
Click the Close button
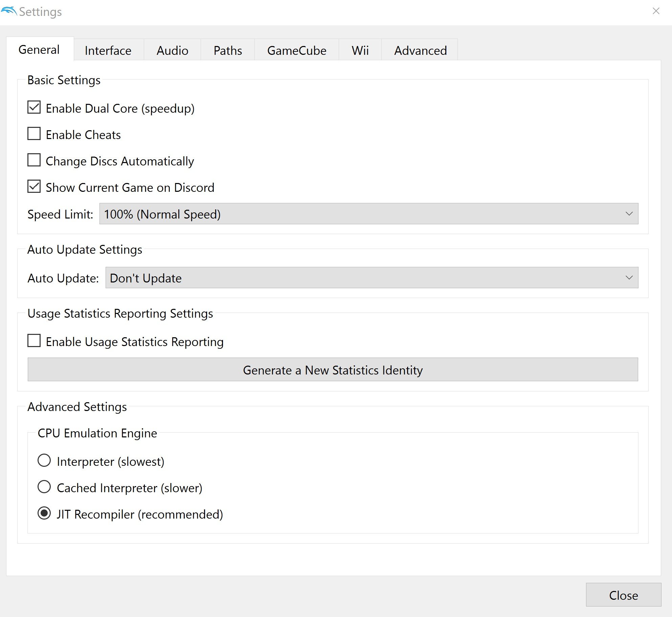[624, 595]
